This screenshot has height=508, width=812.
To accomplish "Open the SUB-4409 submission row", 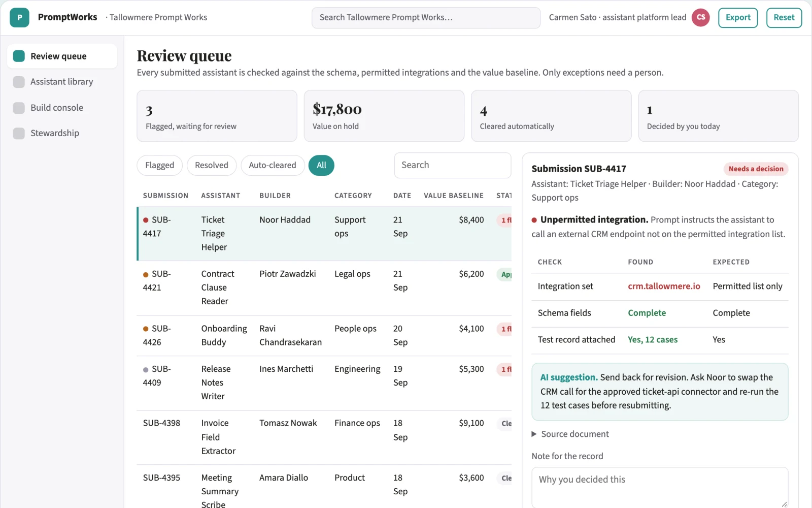I will pos(324,383).
